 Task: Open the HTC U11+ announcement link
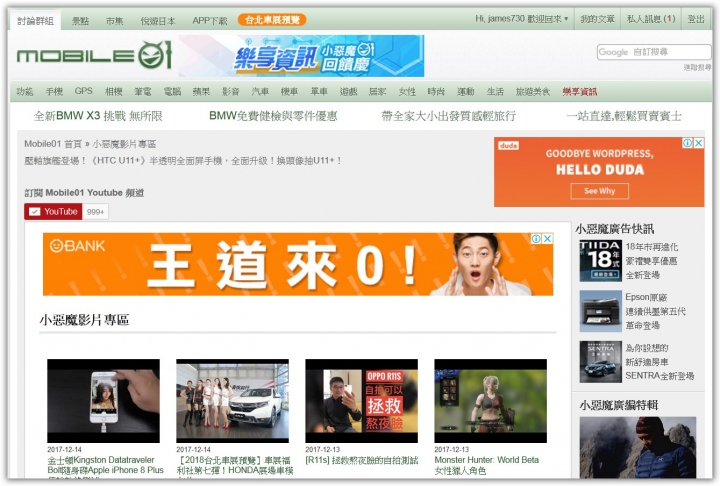point(183,160)
